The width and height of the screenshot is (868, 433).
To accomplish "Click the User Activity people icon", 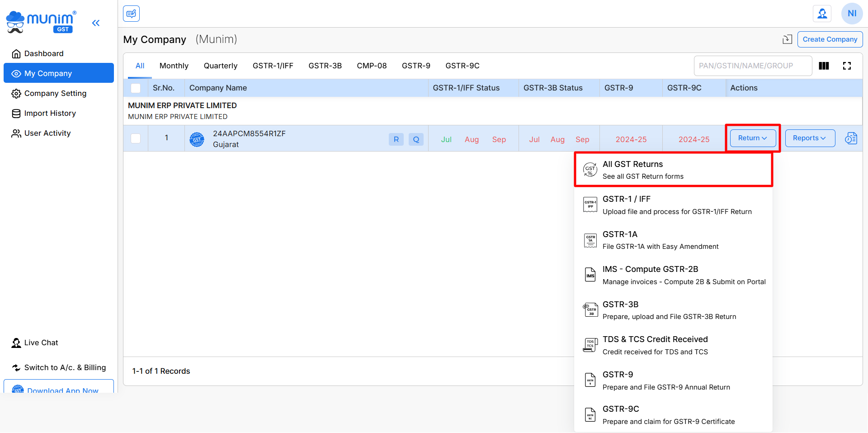I will pyautogui.click(x=16, y=133).
